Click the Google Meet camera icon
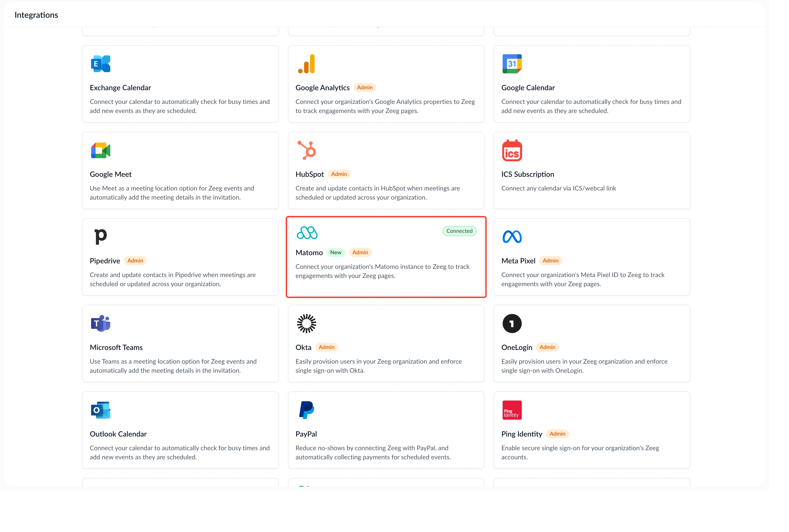Viewport: 789px width, 532px height. coord(100,150)
